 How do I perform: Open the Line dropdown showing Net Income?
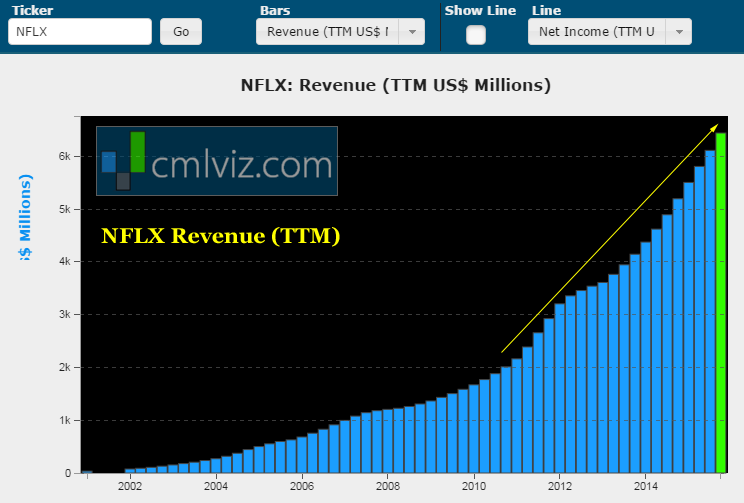tap(610, 32)
